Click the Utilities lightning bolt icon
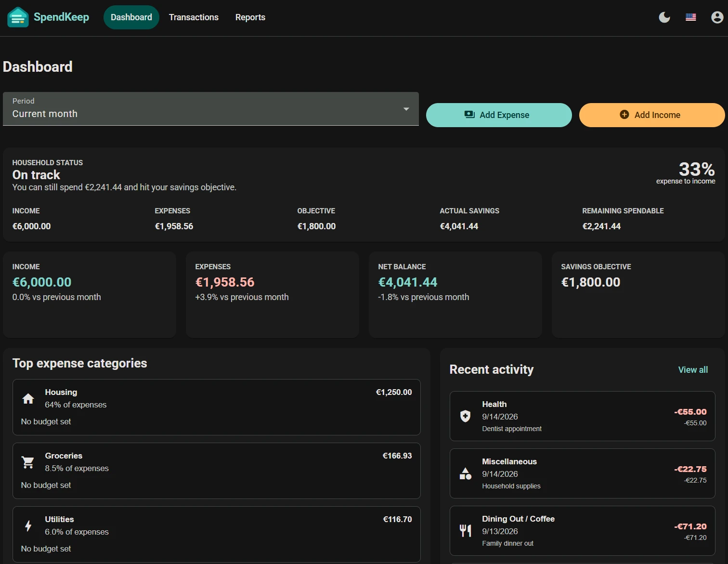728x564 pixels. point(28,526)
